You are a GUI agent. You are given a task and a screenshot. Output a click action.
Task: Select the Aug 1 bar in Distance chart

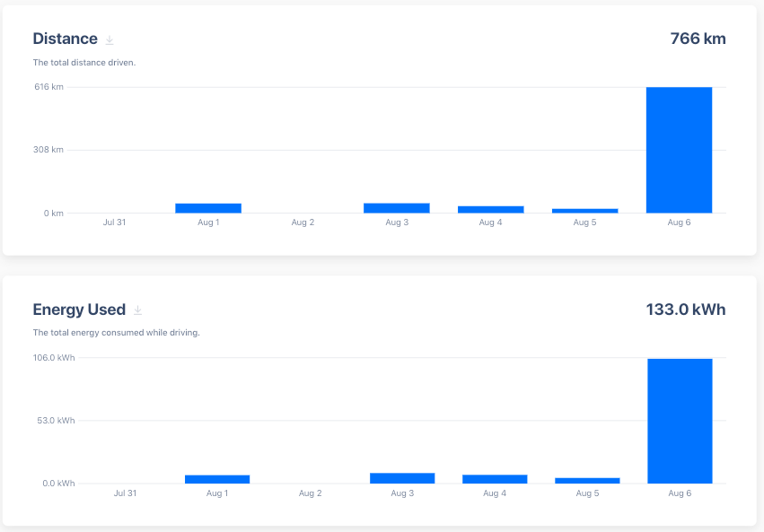pyautogui.click(x=208, y=208)
